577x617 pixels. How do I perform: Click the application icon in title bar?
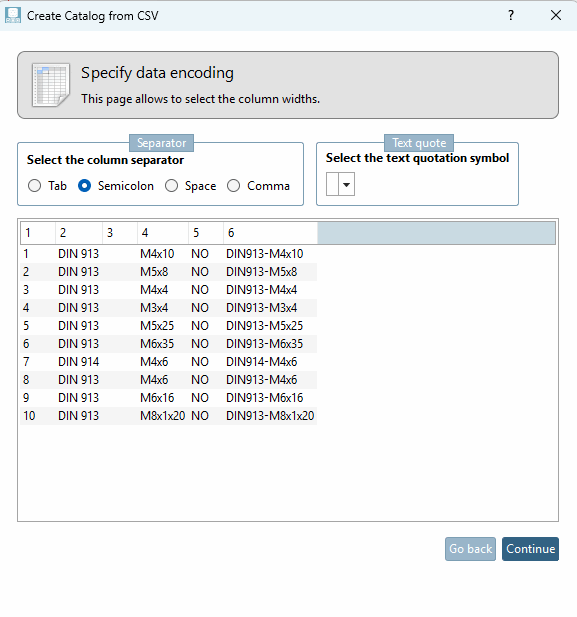point(13,16)
